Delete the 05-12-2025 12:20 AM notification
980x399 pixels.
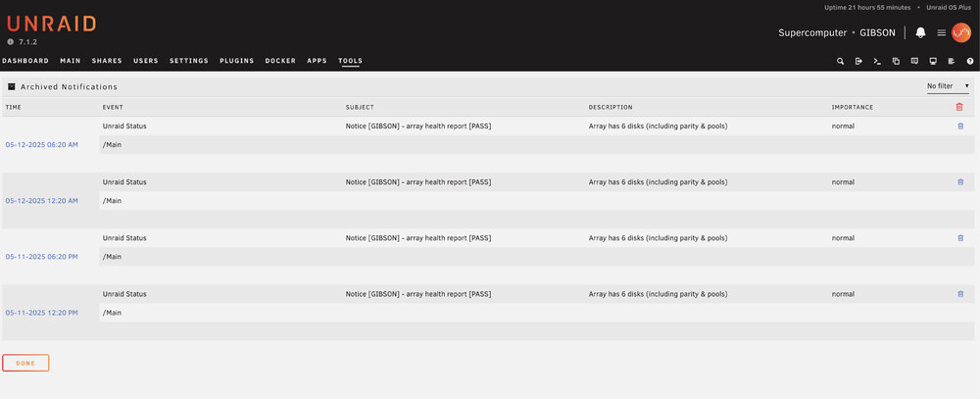coord(960,182)
